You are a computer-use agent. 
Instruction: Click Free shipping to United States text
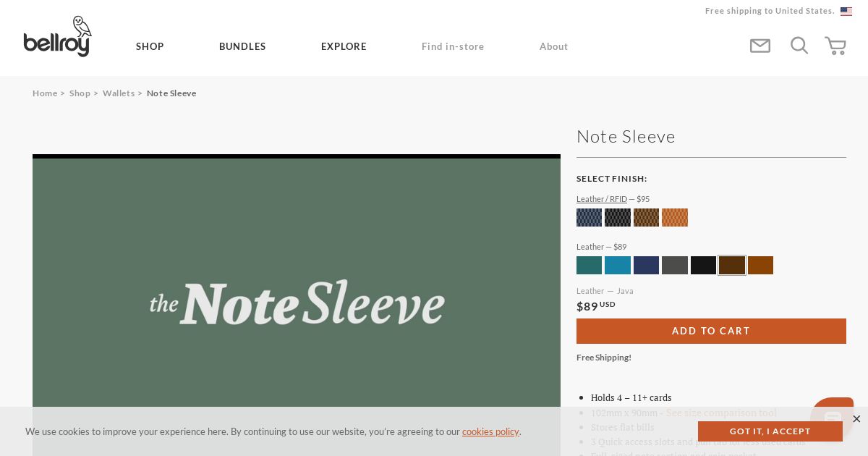(x=770, y=11)
